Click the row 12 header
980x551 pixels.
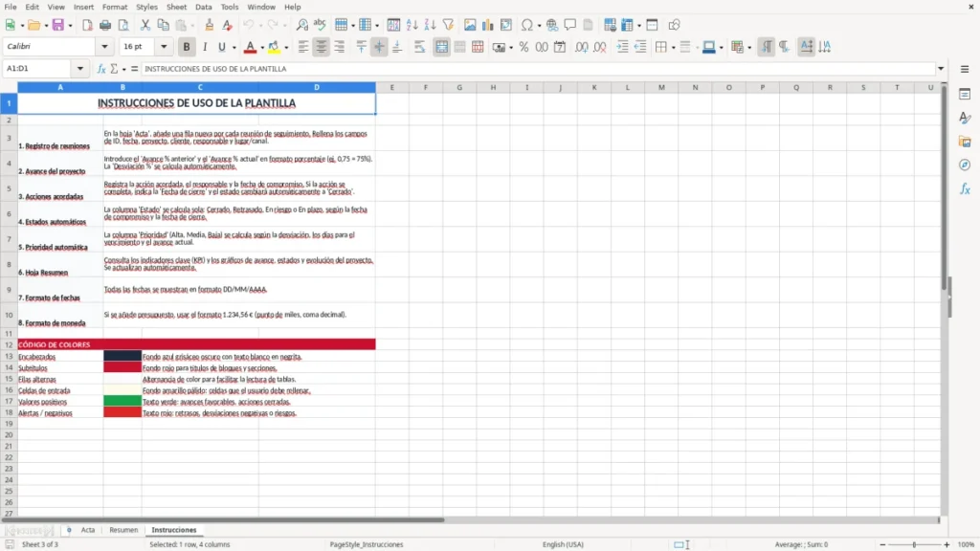[9, 344]
